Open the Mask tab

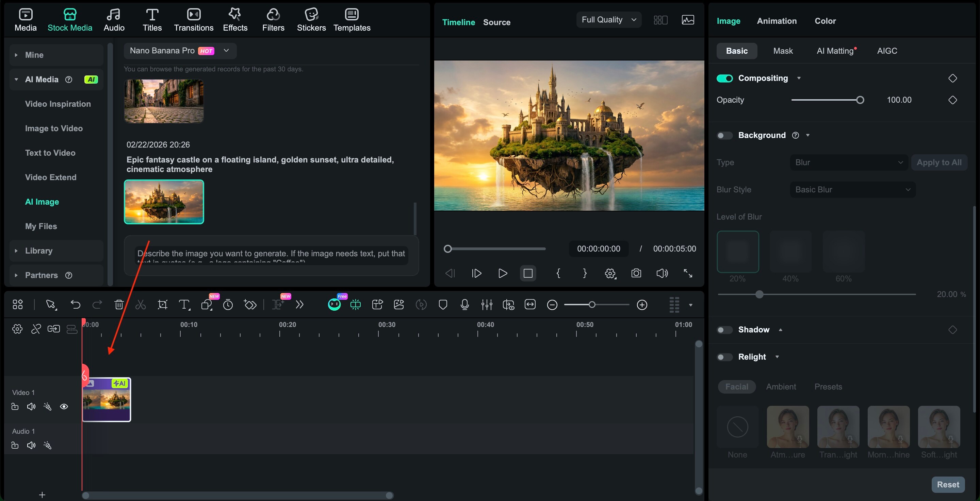[x=783, y=51]
